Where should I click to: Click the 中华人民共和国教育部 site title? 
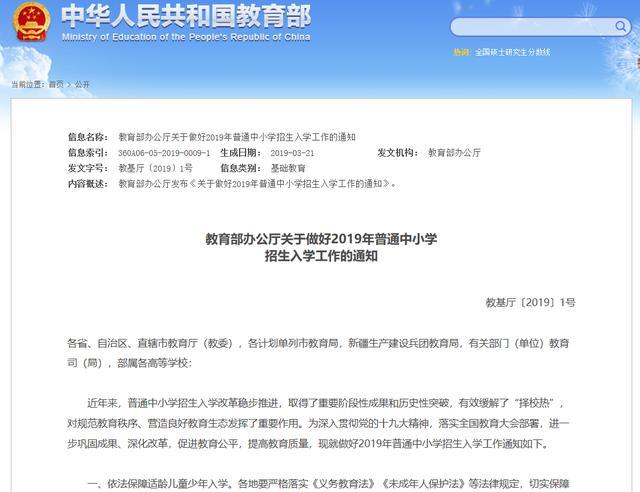tap(186, 16)
